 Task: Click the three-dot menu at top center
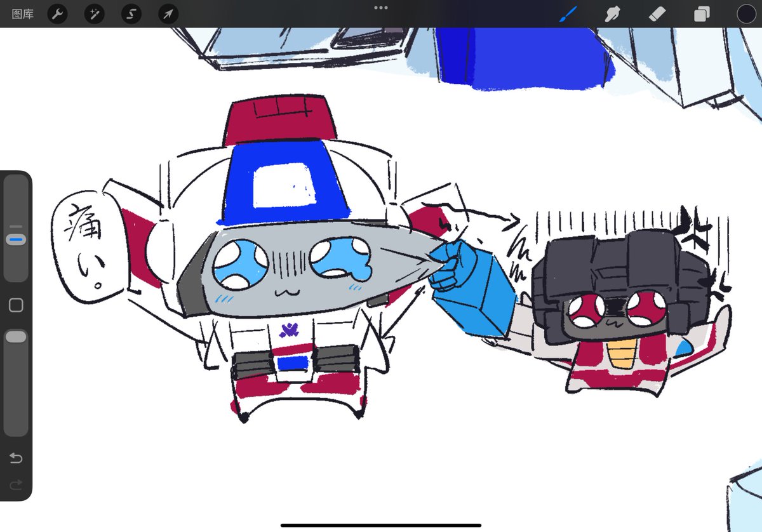(381, 8)
